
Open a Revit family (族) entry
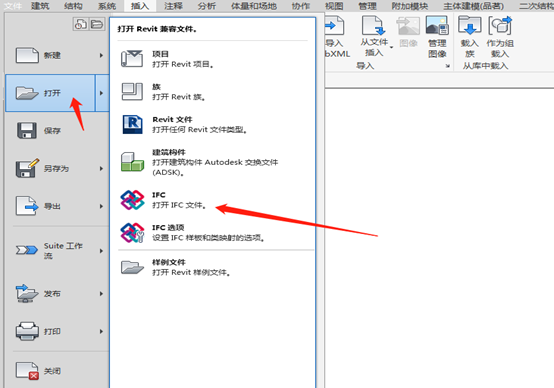pos(212,92)
